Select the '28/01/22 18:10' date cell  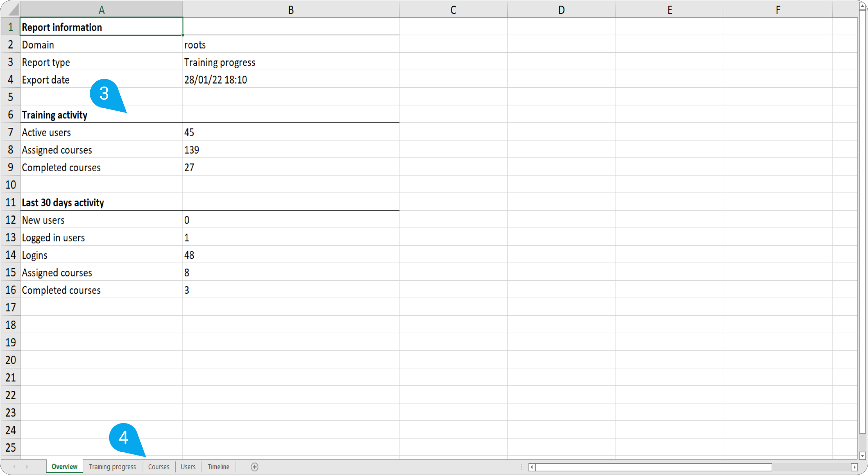pos(291,80)
